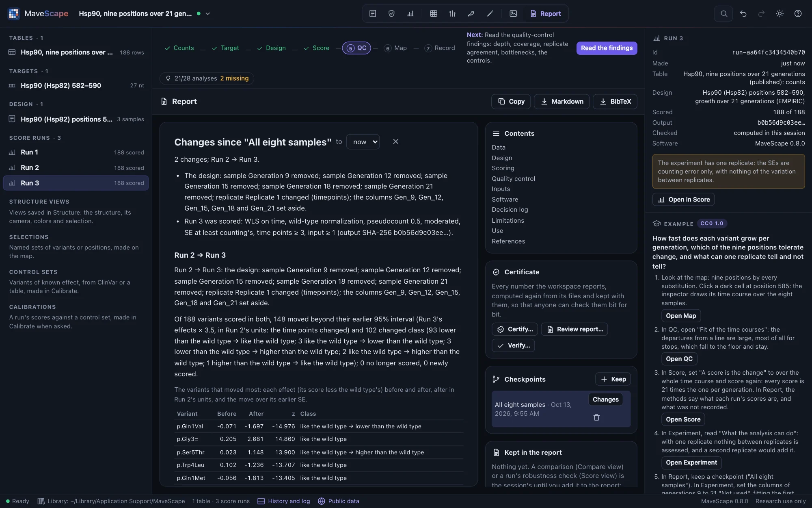The width and height of the screenshot is (812, 508).
Task: Open the shield check view in toolbar
Action: point(391,13)
